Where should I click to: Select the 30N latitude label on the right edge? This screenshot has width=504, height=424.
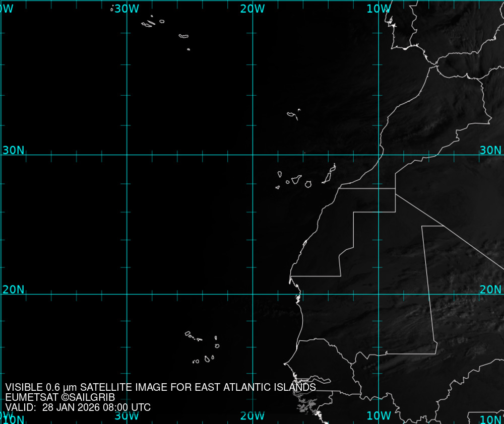(x=490, y=150)
